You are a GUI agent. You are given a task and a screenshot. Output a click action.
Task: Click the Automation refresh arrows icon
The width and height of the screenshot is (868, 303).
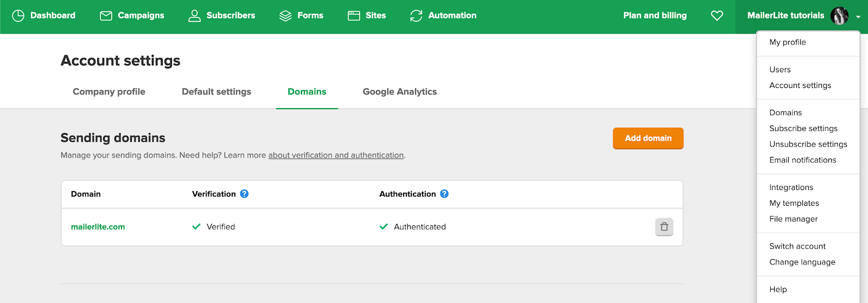pos(416,16)
